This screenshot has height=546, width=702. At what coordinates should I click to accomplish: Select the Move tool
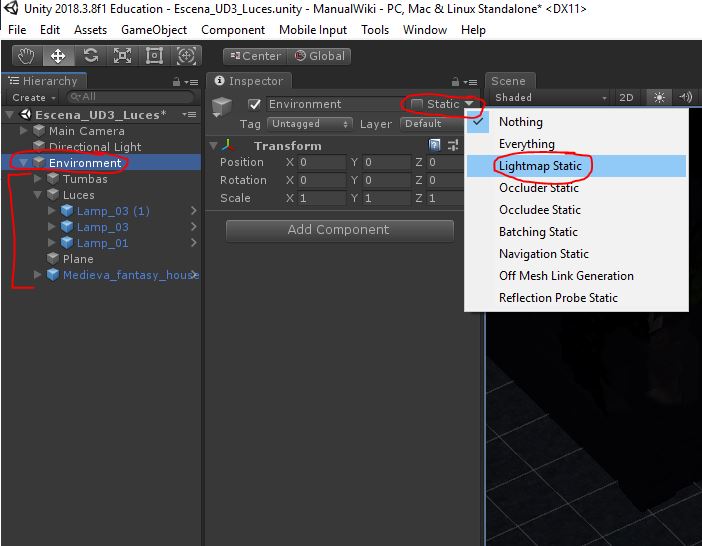click(58, 56)
